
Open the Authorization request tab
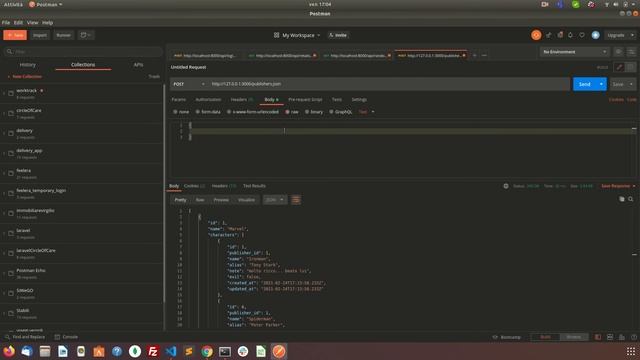tap(208, 100)
